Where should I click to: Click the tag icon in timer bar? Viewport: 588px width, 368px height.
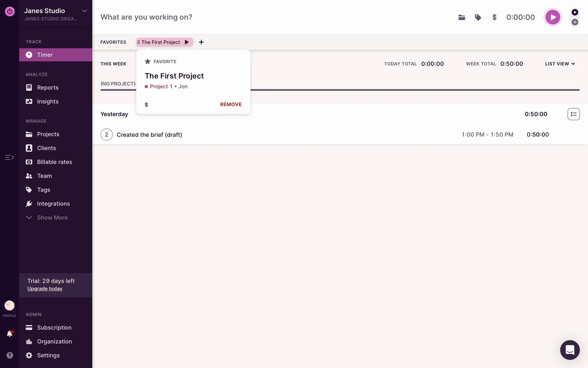(x=478, y=17)
